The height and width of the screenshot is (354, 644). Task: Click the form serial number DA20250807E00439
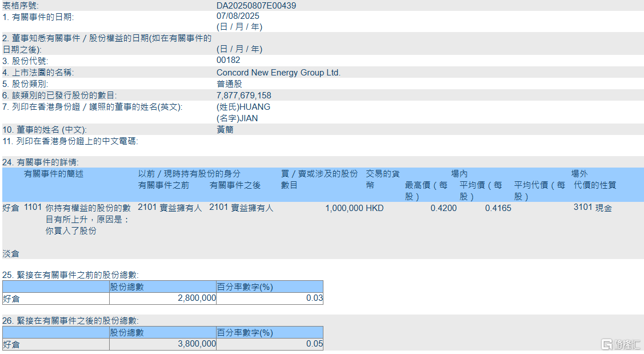pyautogui.click(x=256, y=6)
